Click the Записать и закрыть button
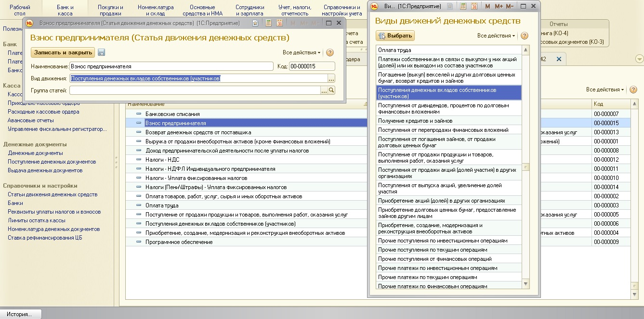The image size is (644, 319). click(x=63, y=52)
